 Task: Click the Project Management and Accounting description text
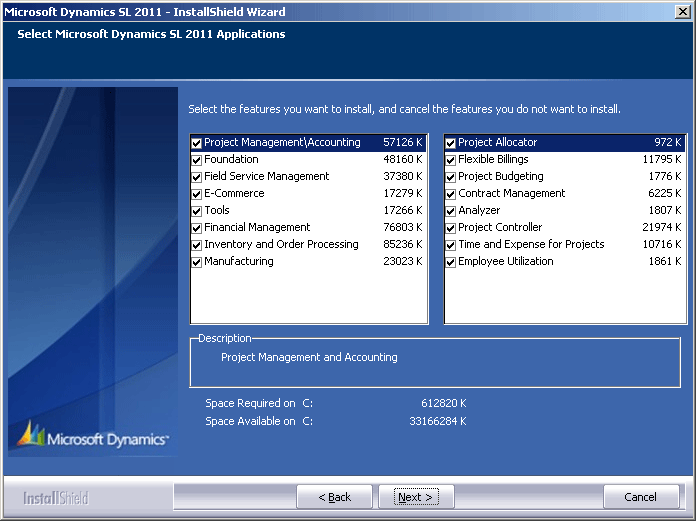click(309, 357)
